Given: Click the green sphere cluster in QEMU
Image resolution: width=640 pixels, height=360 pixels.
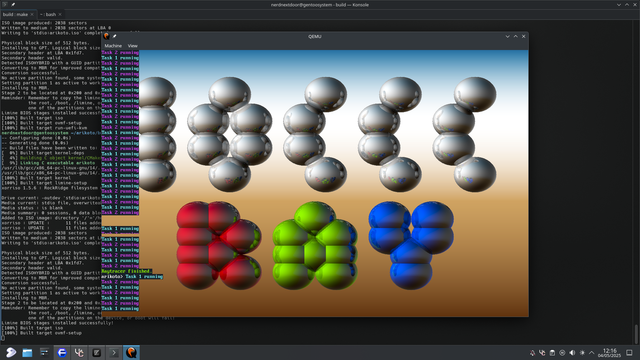Looking at the screenshot, I should pyautogui.click(x=315, y=245).
